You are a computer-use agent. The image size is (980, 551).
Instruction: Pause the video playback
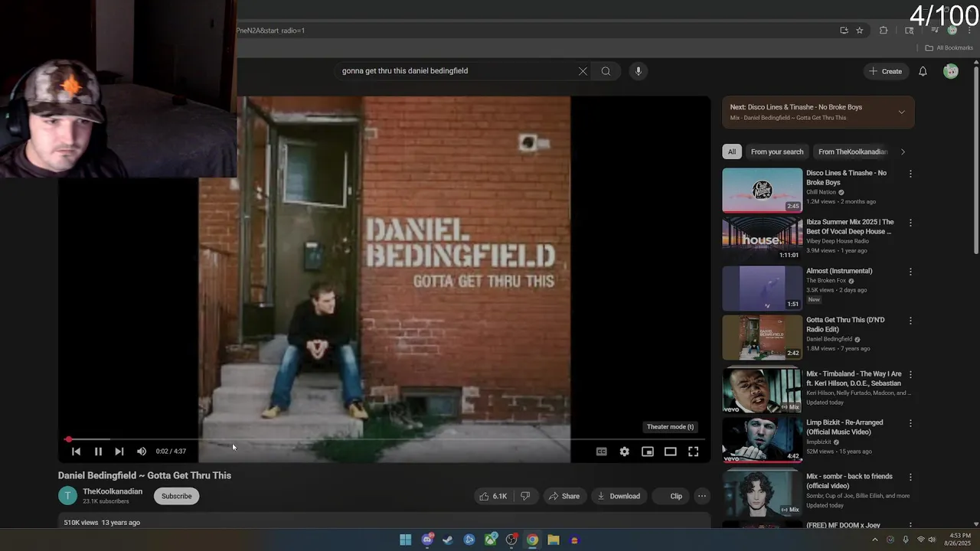pos(98,452)
